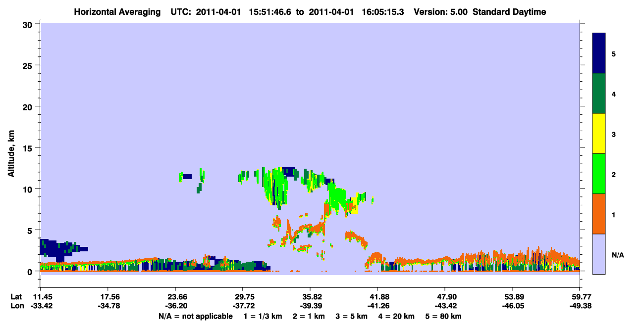644x330 pixels.
Task: Click the altitude tick label 0
Action: (x=31, y=272)
